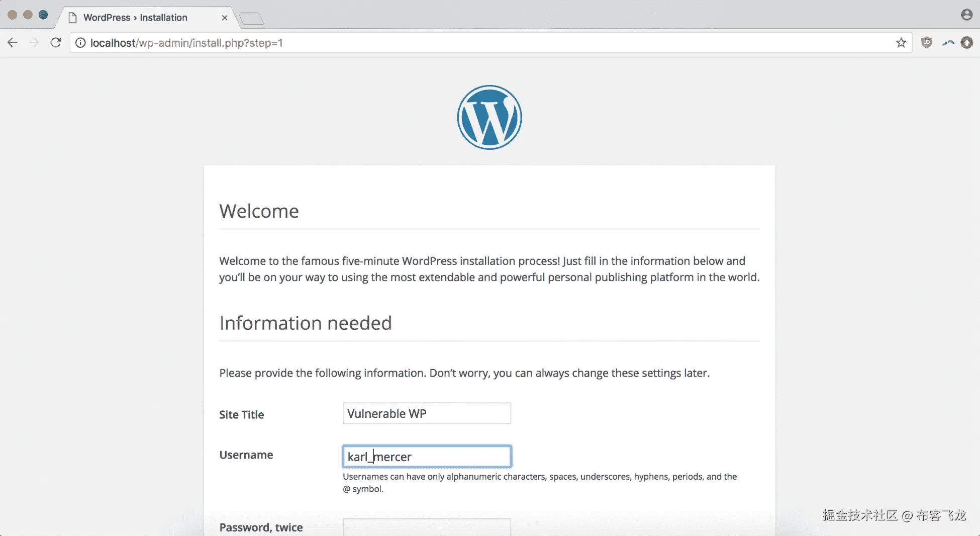This screenshot has width=980, height=536.
Task: Click the curved-arrow extension icon
Action: tap(948, 43)
